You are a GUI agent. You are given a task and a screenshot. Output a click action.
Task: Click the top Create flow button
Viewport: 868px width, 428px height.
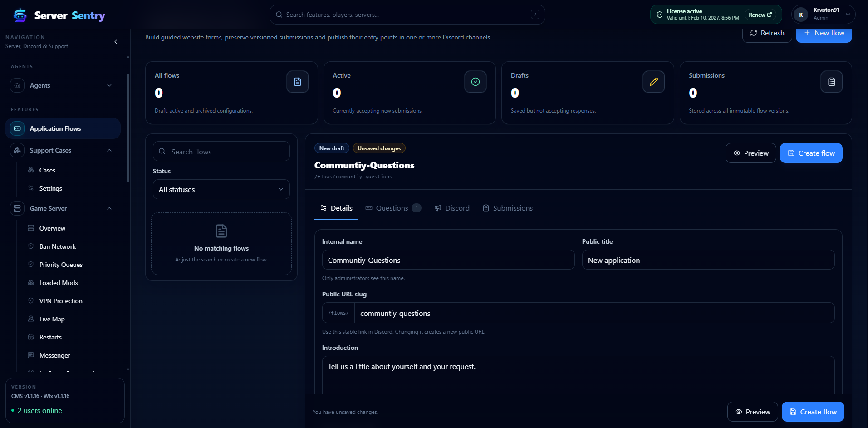(811, 153)
